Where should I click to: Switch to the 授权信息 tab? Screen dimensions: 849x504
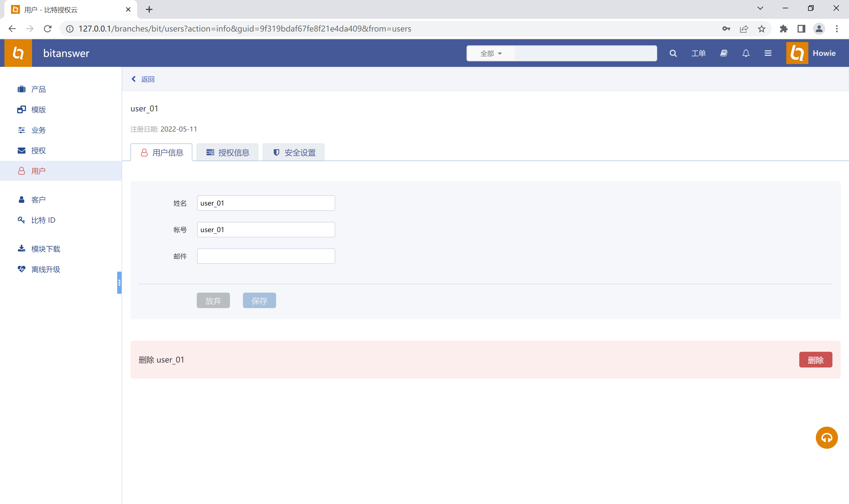pyautogui.click(x=227, y=153)
